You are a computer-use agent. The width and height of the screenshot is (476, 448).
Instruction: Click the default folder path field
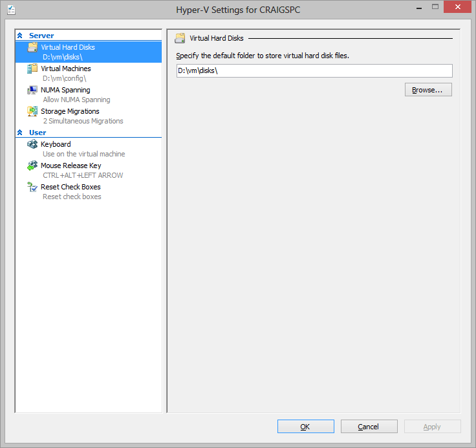[x=314, y=70]
